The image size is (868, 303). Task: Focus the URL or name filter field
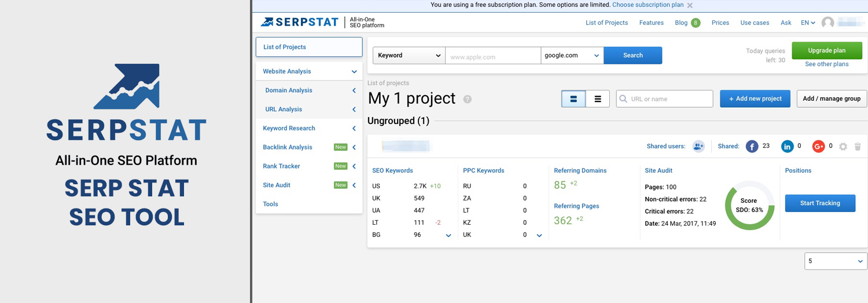(x=665, y=98)
